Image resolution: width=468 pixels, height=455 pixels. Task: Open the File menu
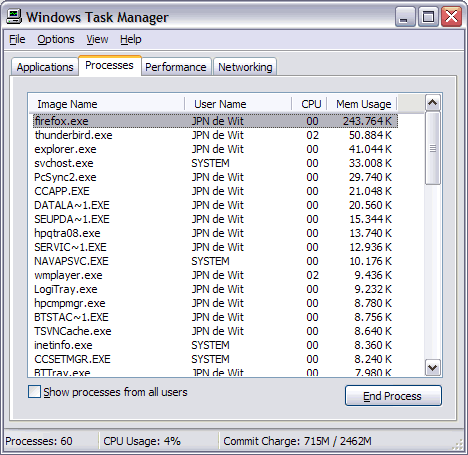pos(17,39)
